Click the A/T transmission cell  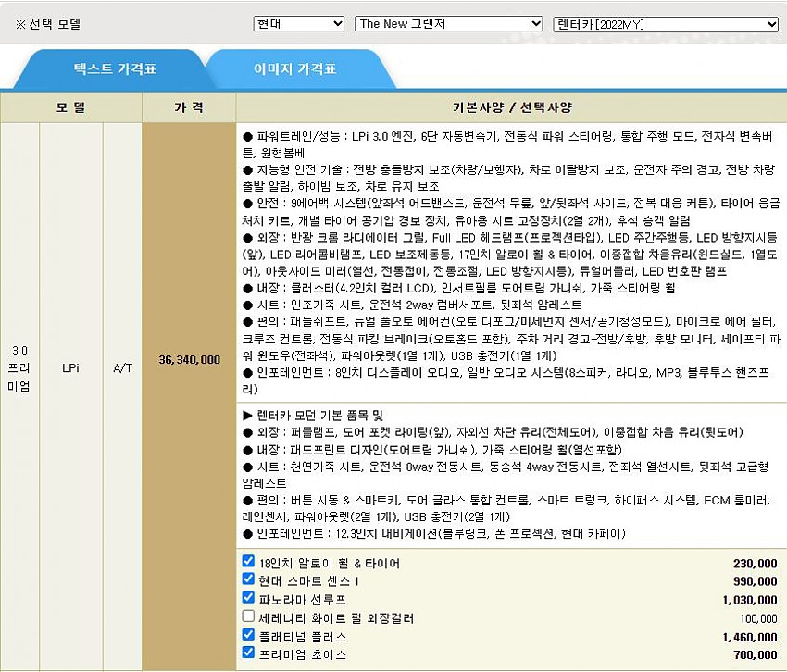(122, 367)
